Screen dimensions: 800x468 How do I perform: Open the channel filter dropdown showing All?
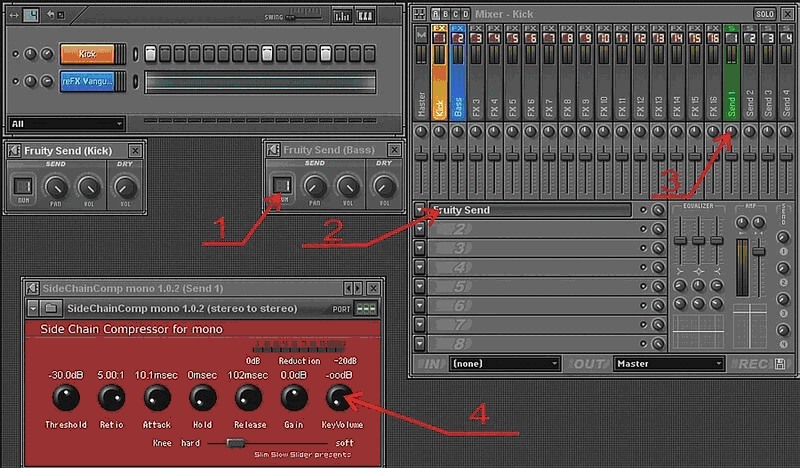[x=66, y=124]
